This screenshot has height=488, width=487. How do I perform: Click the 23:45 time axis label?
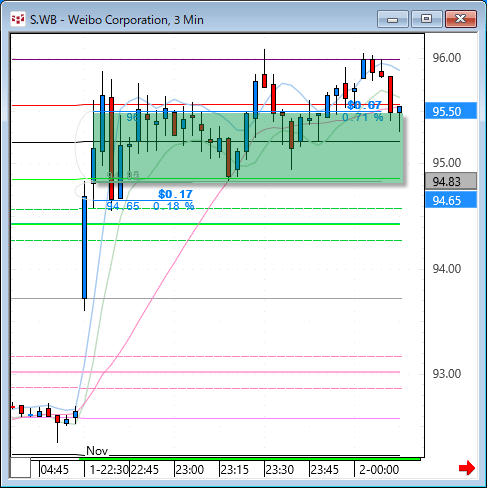(x=324, y=470)
